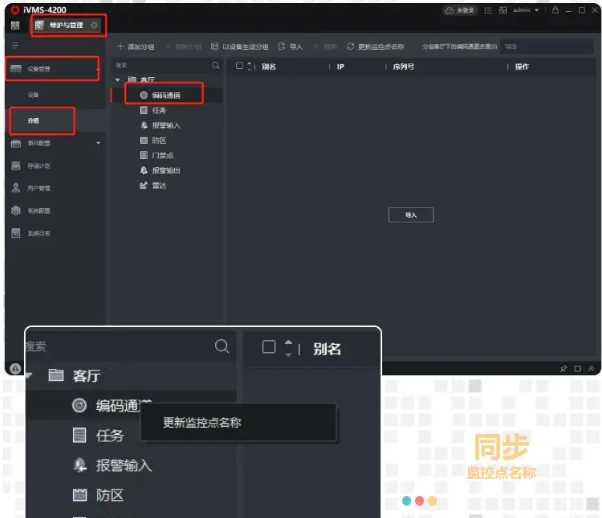Click the search magnifier icon in group panel

pyautogui.click(x=216, y=66)
